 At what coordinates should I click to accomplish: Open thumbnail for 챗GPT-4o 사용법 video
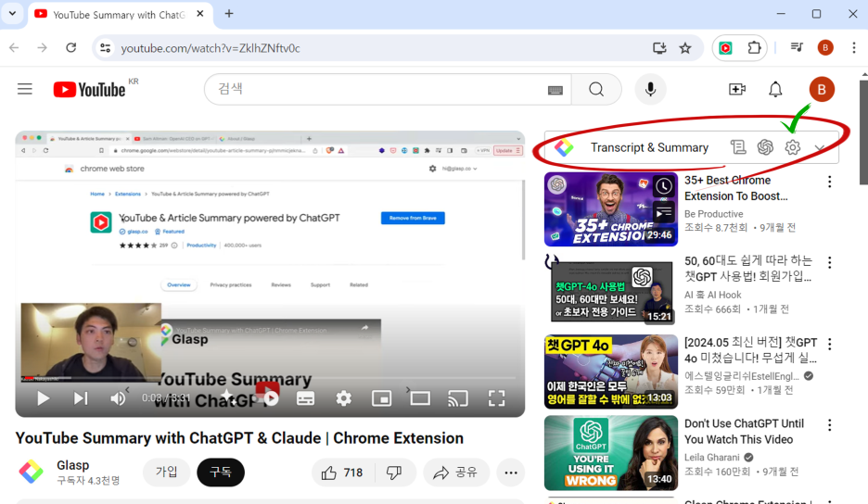611,290
